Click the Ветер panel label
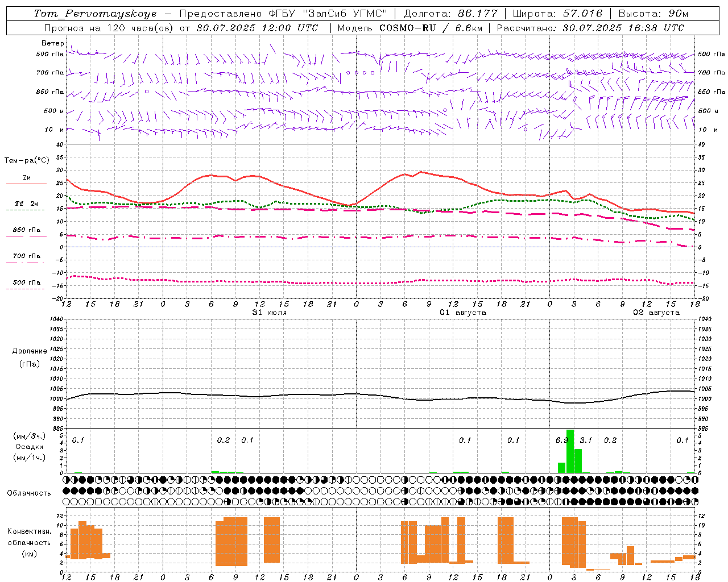Viewport: 728px width, 582px height. pos(53,43)
